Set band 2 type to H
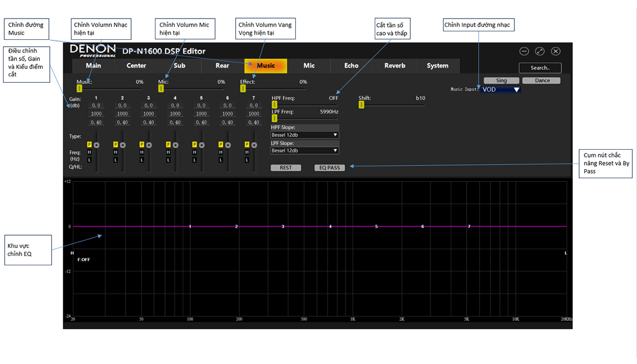Image resolution: width=637 pixels, height=364 pixels. coord(115,152)
